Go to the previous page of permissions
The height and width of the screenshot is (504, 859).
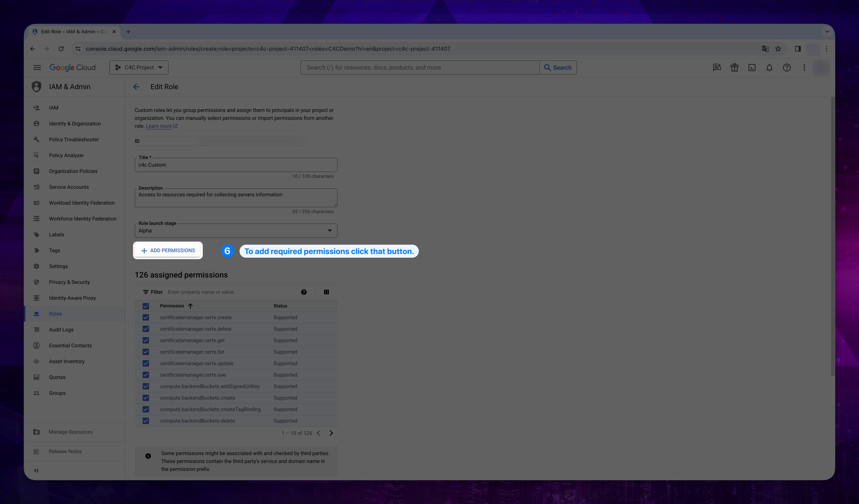click(x=318, y=433)
